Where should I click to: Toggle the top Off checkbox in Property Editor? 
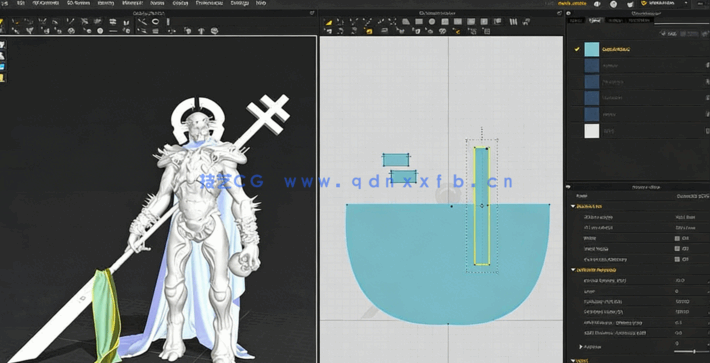[677, 238]
